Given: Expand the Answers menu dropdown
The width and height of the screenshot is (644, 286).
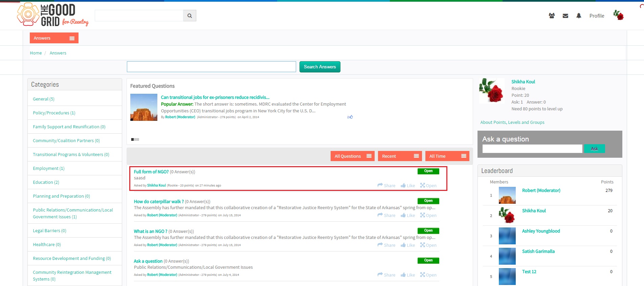Looking at the screenshot, I should coord(54,38).
